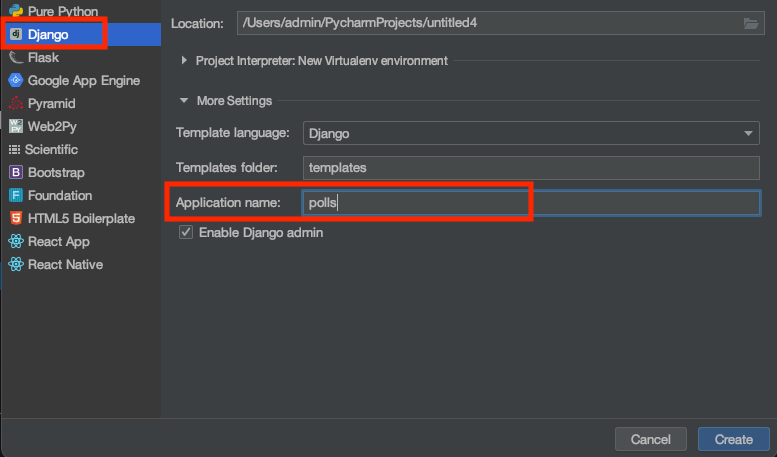Click the More Settings heading text
This screenshot has height=457, width=777.
(x=234, y=101)
